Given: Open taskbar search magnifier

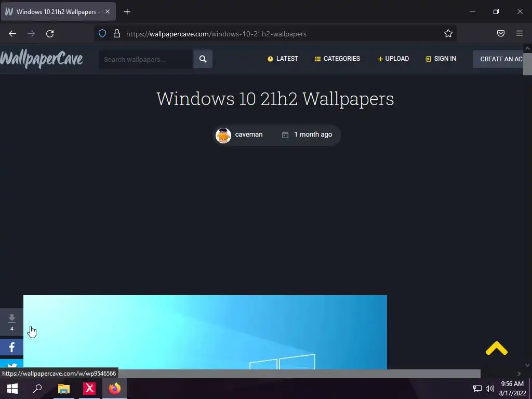Looking at the screenshot, I should tap(37, 389).
